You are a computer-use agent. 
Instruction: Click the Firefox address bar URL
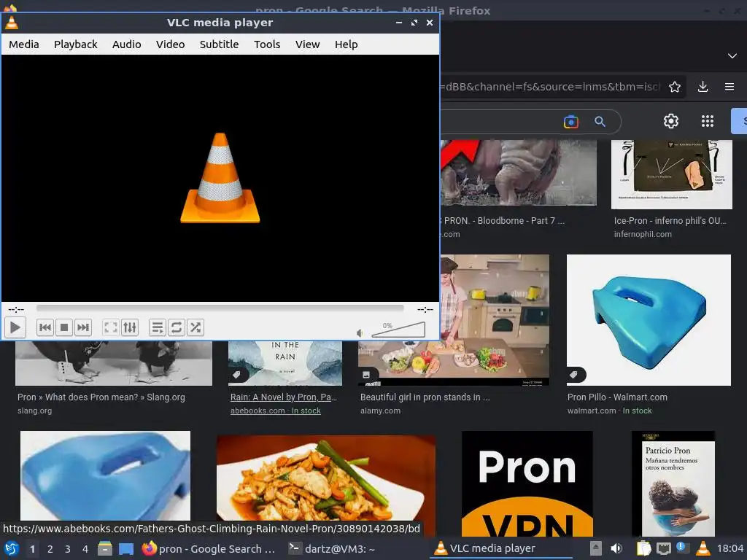[x=550, y=87]
